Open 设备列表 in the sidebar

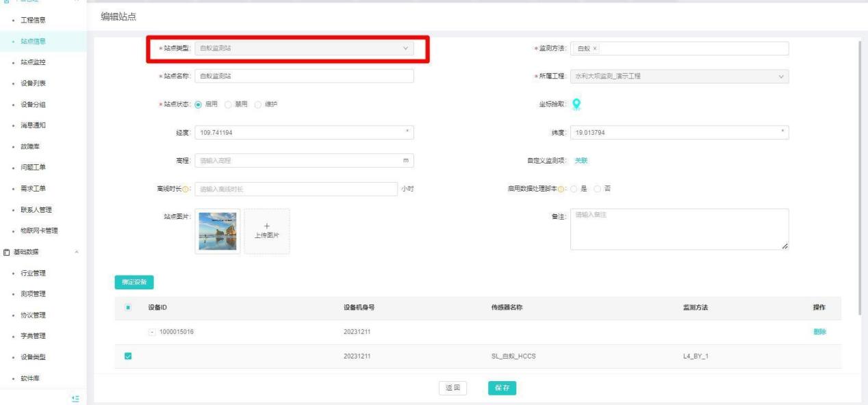pos(34,83)
